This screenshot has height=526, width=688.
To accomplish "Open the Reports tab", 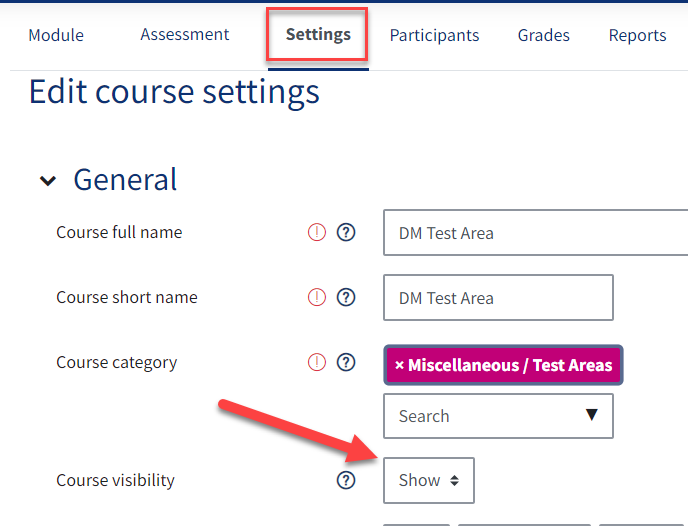I will [x=638, y=35].
